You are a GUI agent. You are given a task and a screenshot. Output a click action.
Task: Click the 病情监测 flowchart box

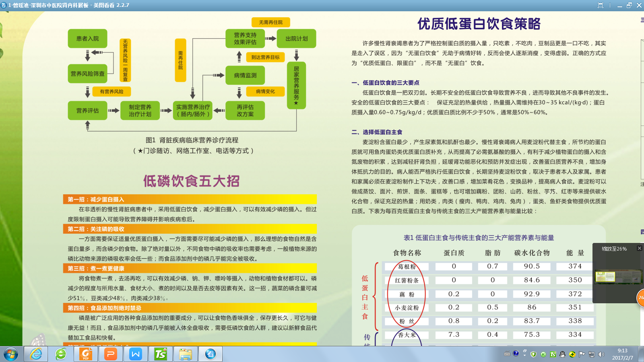[245, 75]
